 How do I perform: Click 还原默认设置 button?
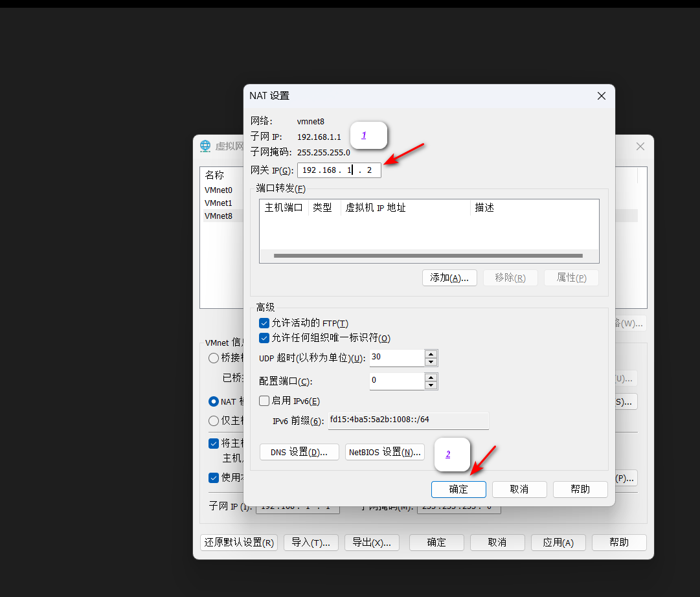coord(239,543)
